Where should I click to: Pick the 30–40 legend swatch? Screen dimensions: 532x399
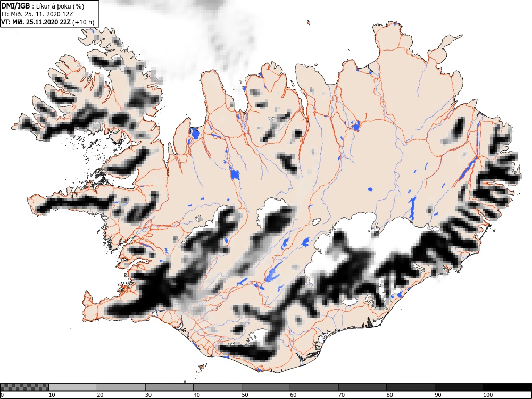pos(169,387)
